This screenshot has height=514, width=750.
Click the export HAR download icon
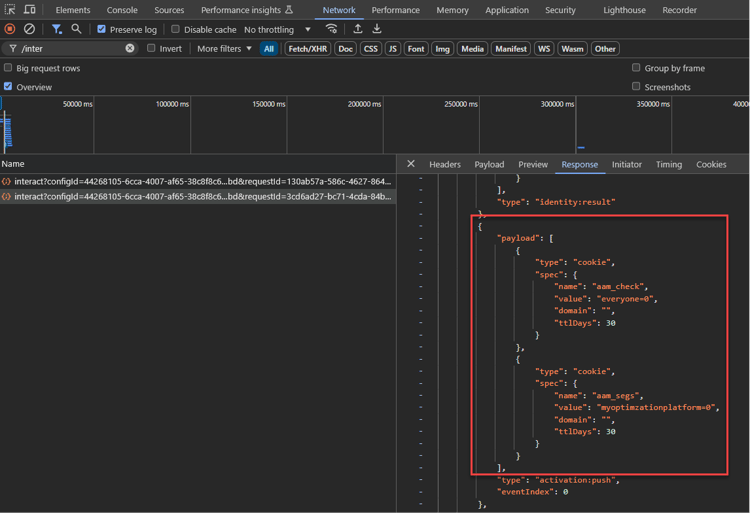pos(377,29)
